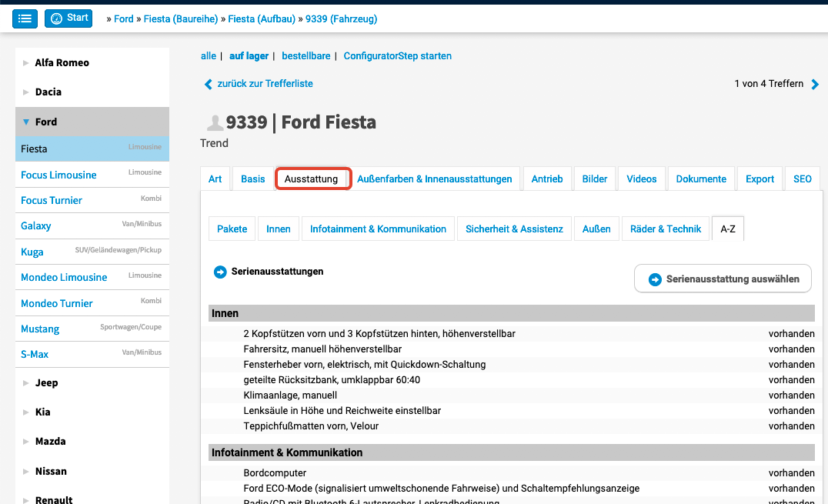Click the Serienausstattung auswählen button
828x504 pixels.
coord(723,279)
